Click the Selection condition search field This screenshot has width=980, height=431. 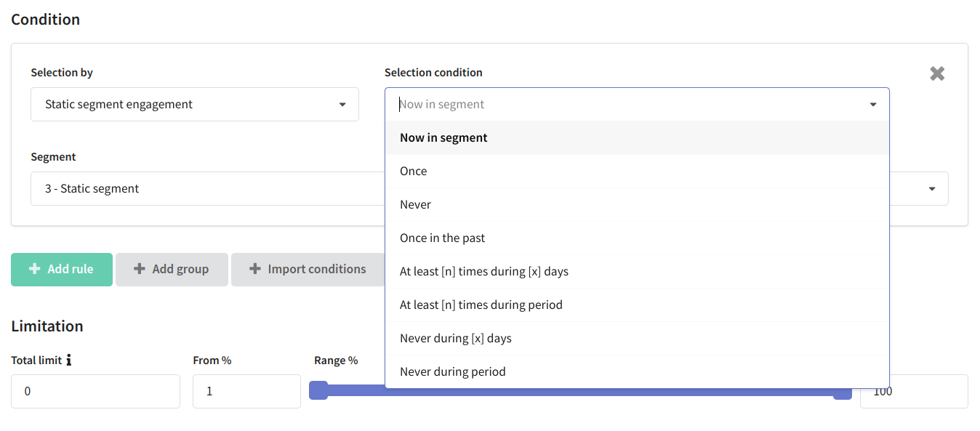click(629, 105)
